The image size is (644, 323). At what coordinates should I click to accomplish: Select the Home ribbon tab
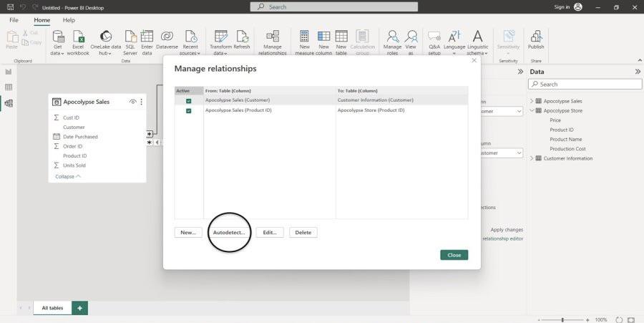pos(42,20)
